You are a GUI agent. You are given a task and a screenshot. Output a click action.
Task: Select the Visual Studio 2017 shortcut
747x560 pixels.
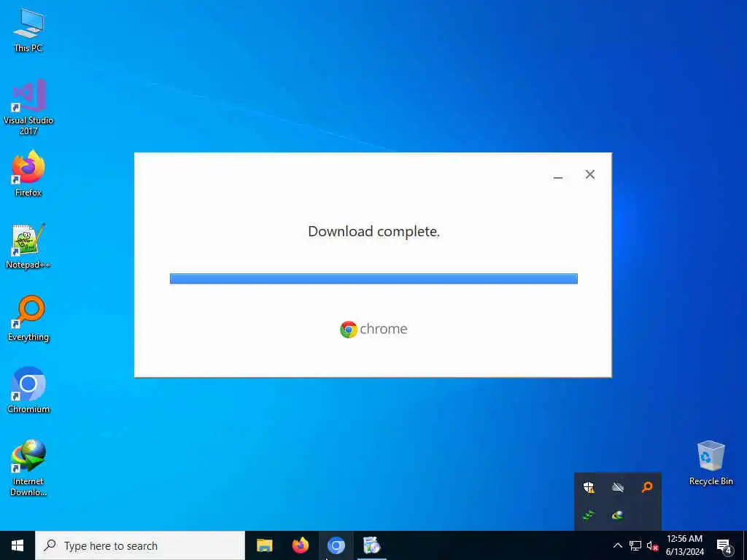28,106
